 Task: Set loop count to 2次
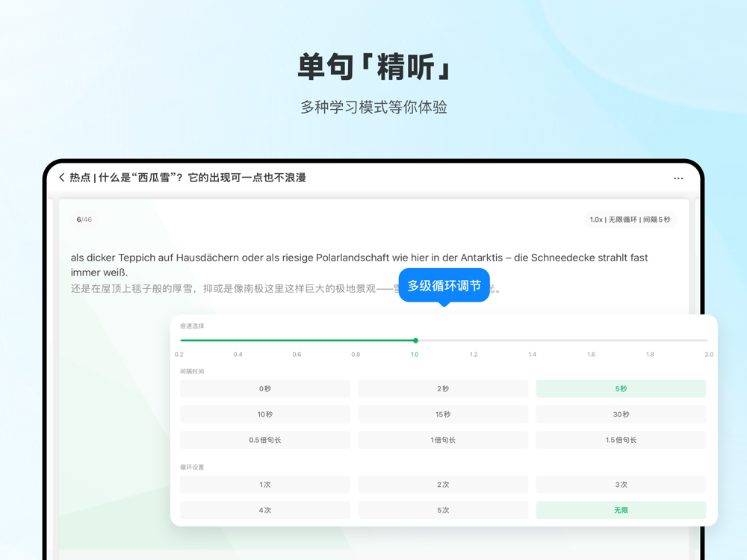coord(443,485)
